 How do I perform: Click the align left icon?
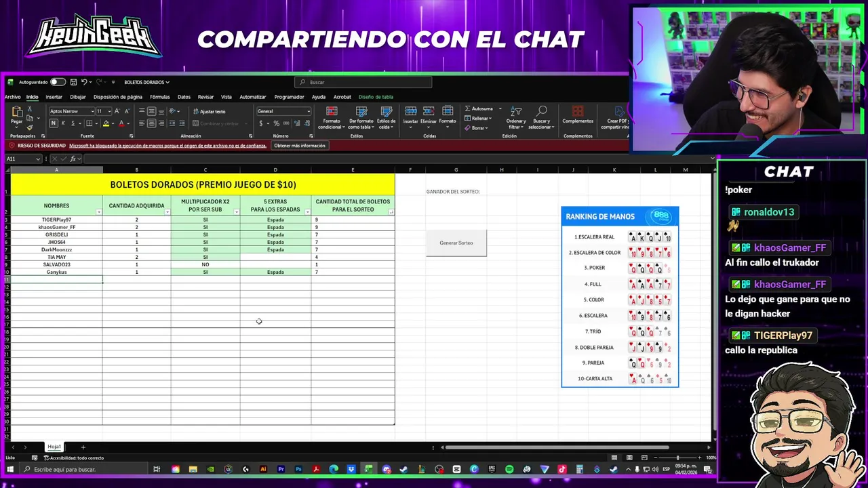pos(142,123)
